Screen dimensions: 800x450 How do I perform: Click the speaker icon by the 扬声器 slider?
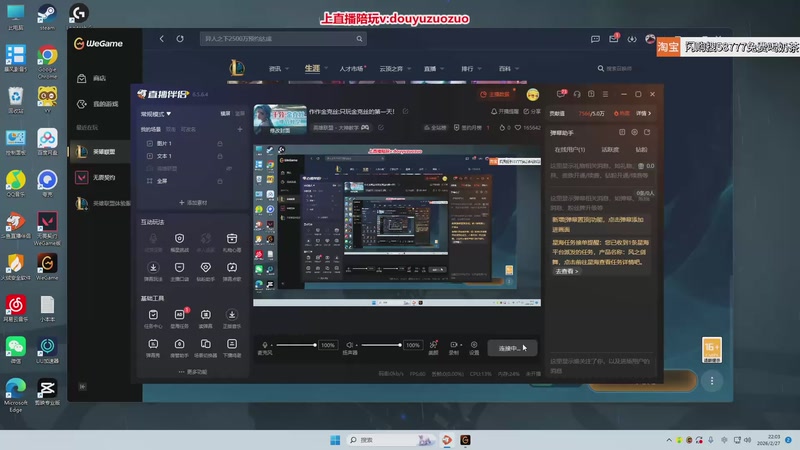349,345
